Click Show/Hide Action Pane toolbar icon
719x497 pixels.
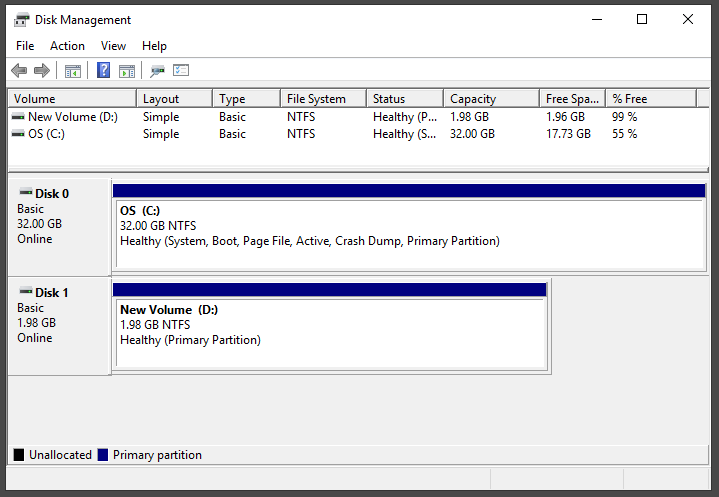pos(127,71)
